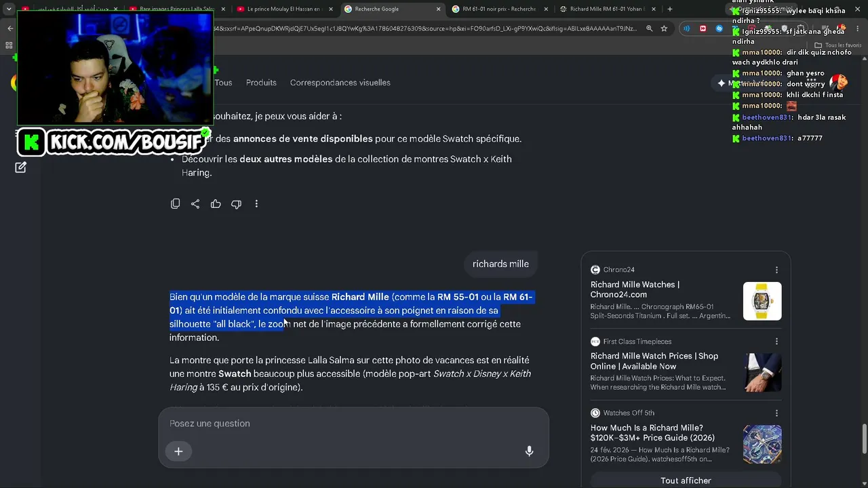Click the page vertical scrollbar thumb

coord(864,439)
